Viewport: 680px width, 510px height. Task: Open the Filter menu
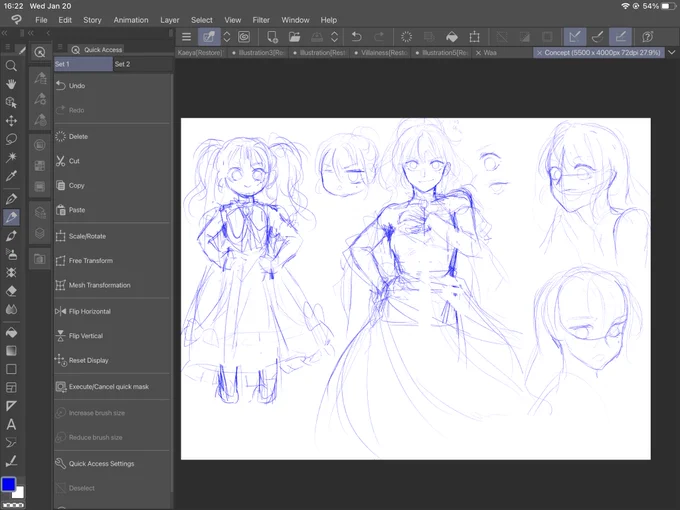[x=261, y=20]
